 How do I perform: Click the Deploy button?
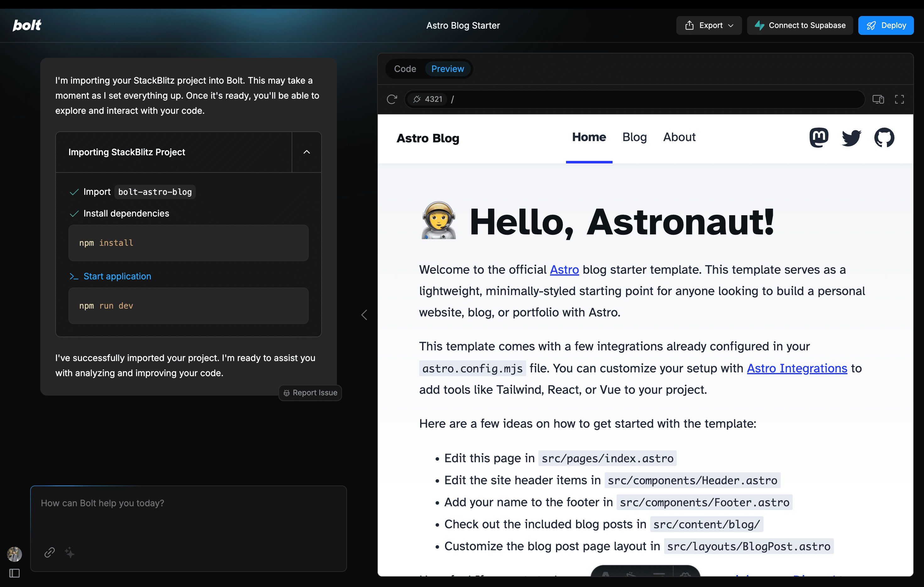(886, 25)
